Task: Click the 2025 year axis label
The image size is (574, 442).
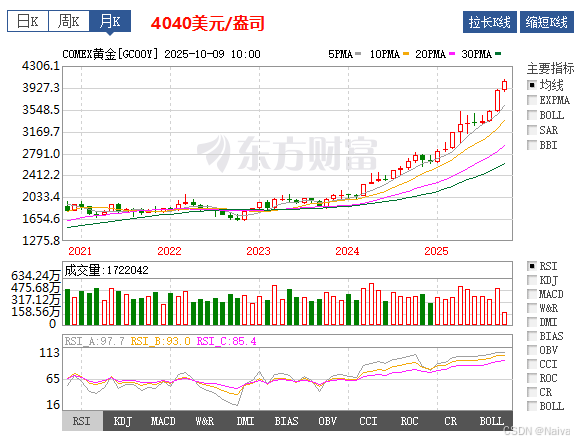Action: pyautogui.click(x=436, y=251)
